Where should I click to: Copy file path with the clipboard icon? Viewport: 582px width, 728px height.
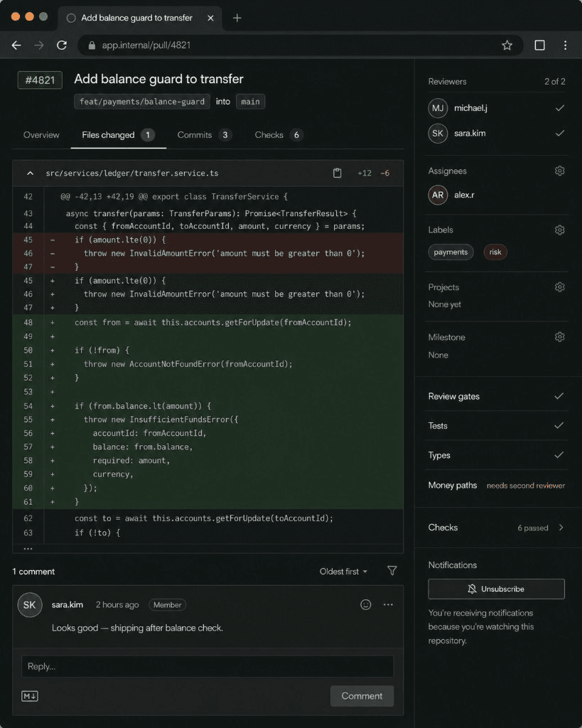[337, 173]
